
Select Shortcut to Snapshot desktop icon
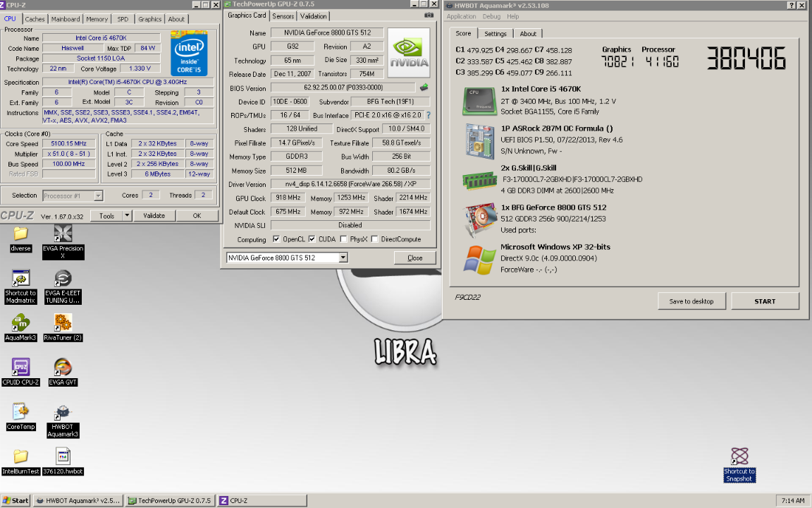[739, 465]
